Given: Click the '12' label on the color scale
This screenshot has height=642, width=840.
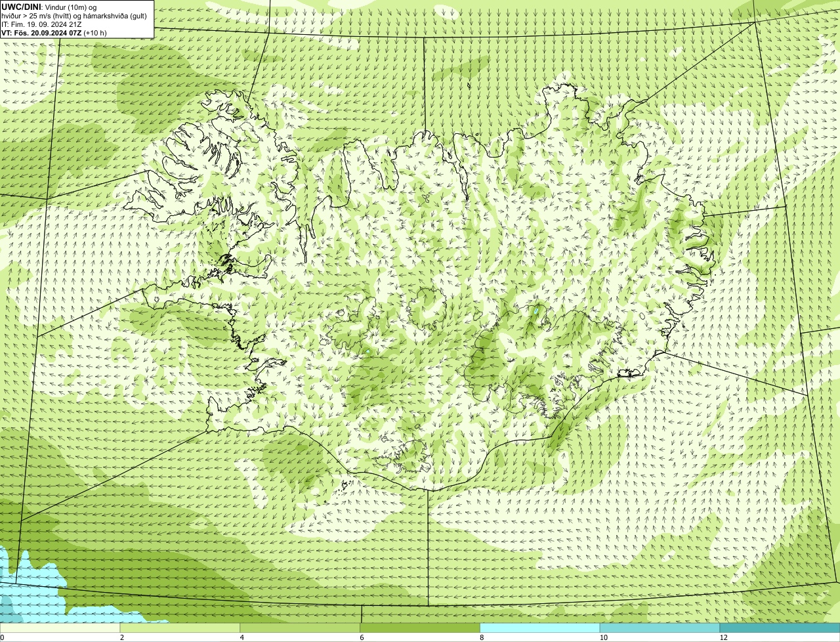Looking at the screenshot, I should coord(723,637).
